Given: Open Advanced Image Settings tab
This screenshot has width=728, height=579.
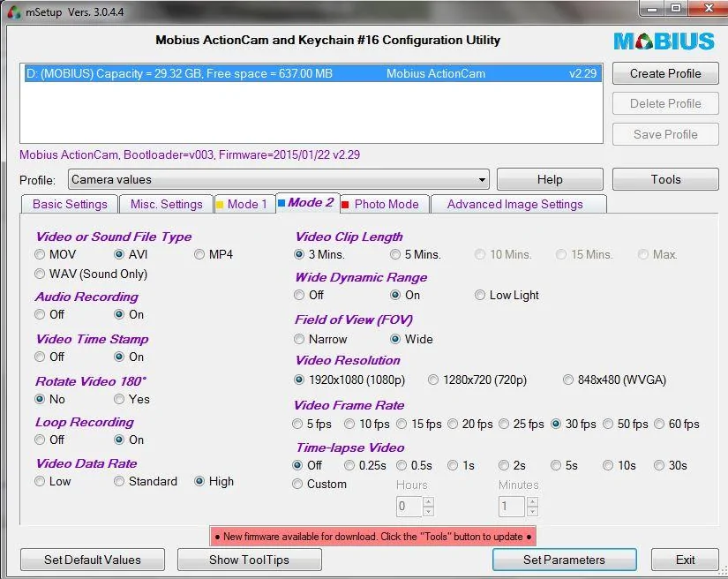Looking at the screenshot, I should tap(518, 204).
